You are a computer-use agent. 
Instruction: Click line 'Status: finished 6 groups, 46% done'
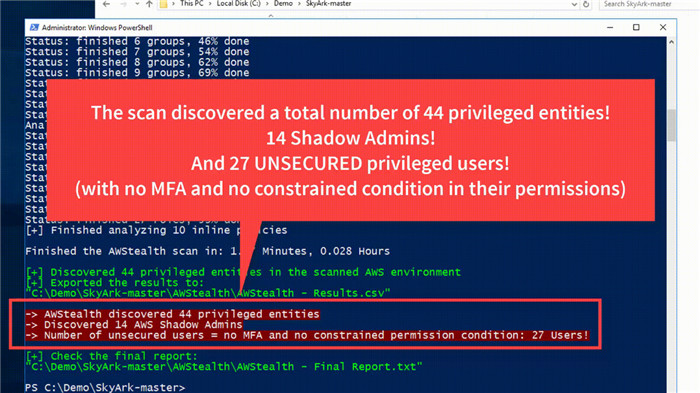click(137, 41)
